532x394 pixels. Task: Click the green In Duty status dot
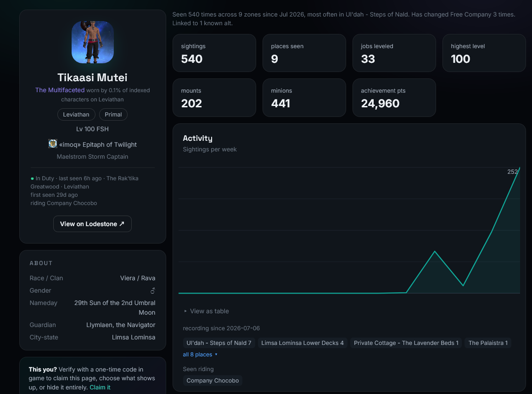coord(32,178)
